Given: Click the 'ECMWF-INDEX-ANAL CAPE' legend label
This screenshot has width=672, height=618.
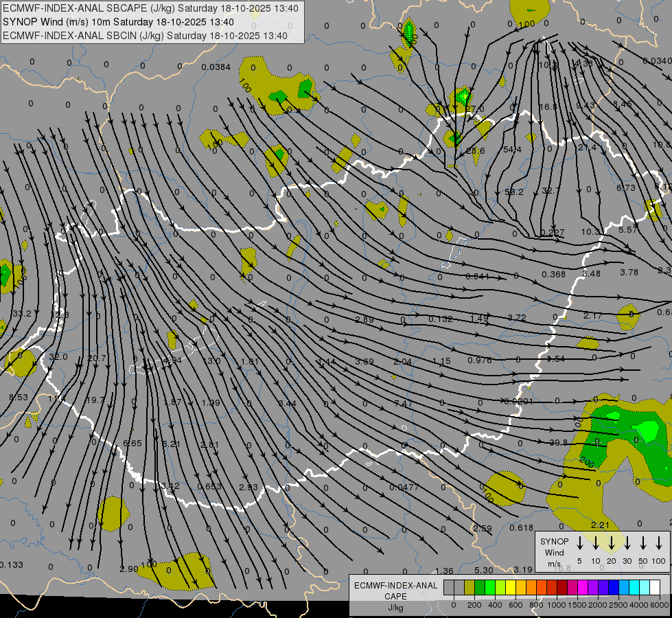Looking at the screenshot, I should (395, 591).
